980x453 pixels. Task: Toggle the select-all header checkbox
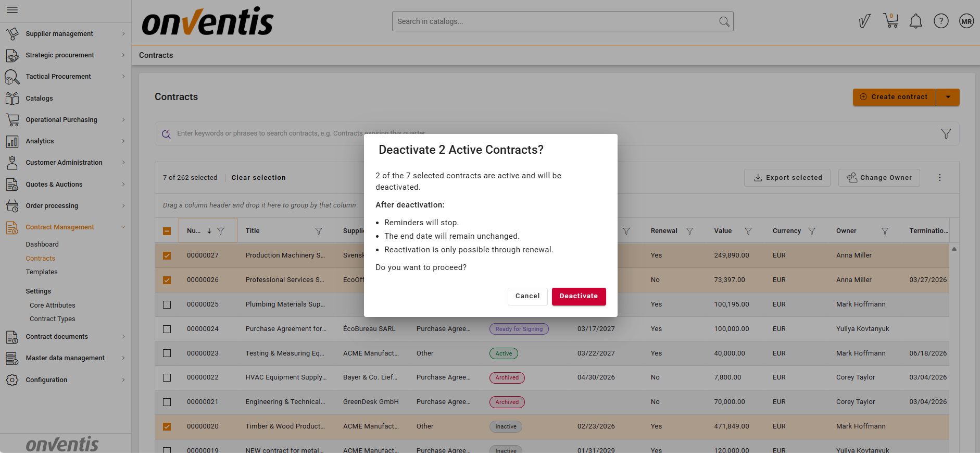tap(167, 231)
